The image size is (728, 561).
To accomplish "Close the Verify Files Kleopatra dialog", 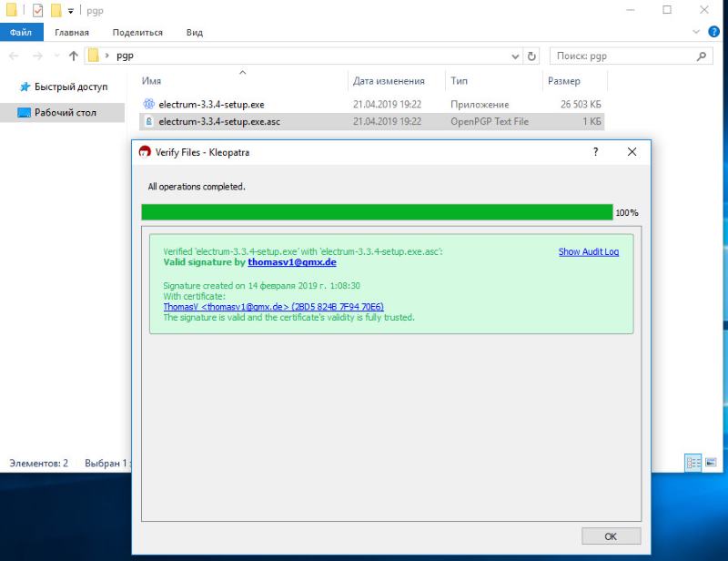I will pos(632,152).
